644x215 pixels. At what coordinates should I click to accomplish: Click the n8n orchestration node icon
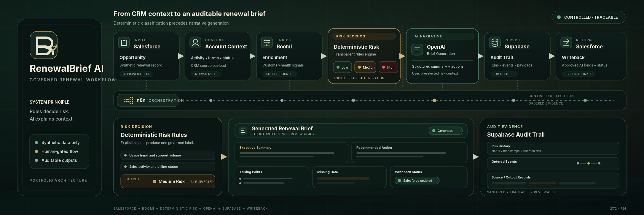click(128, 100)
